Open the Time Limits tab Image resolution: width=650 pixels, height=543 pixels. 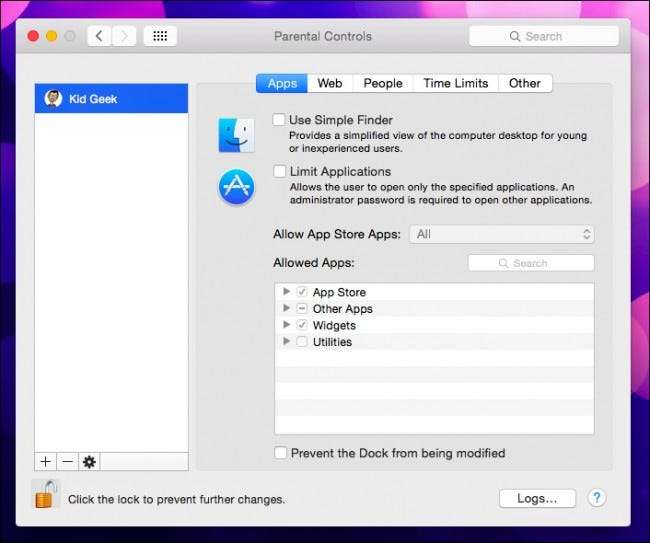[456, 83]
